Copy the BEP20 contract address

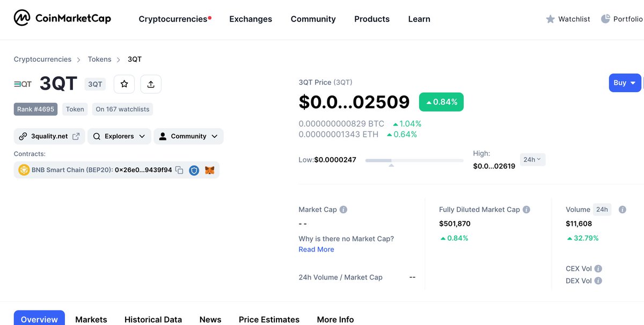click(x=179, y=170)
